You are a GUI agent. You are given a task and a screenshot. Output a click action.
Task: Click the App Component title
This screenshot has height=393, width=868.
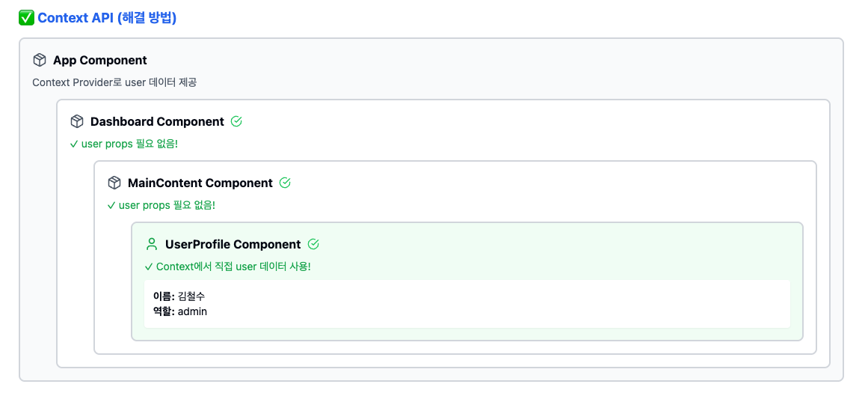99,60
